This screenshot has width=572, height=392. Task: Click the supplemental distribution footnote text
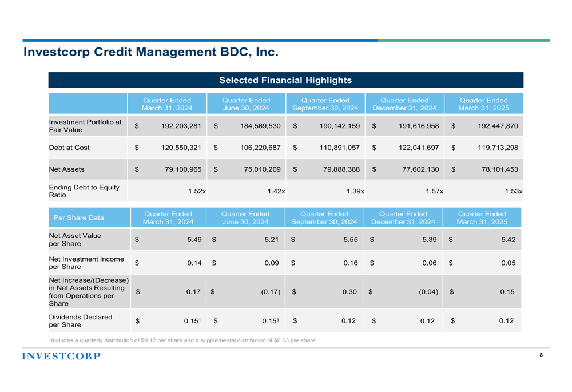coord(182,340)
